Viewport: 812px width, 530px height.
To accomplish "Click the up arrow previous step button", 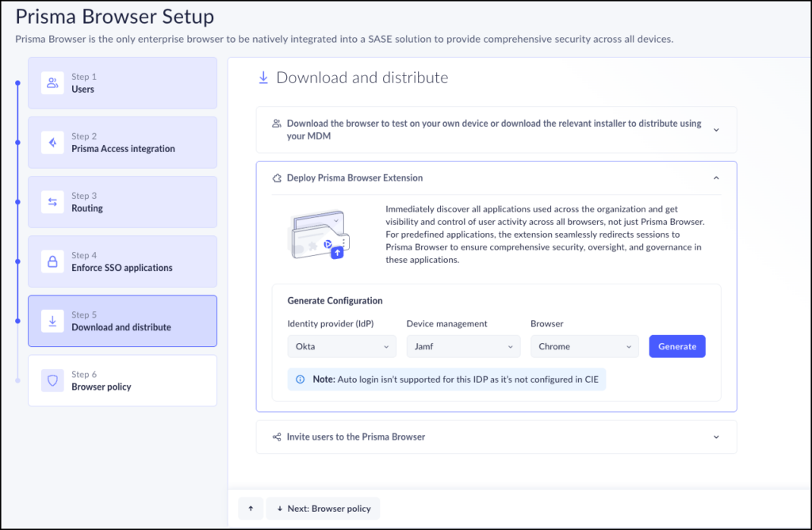I will (x=251, y=508).
